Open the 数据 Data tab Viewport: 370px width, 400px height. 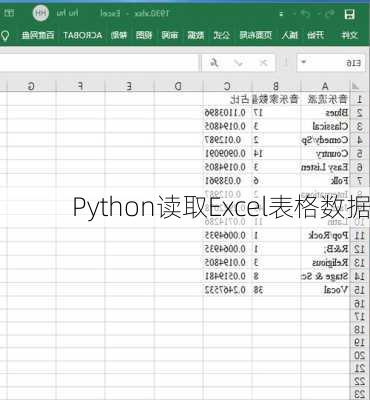[196, 35]
